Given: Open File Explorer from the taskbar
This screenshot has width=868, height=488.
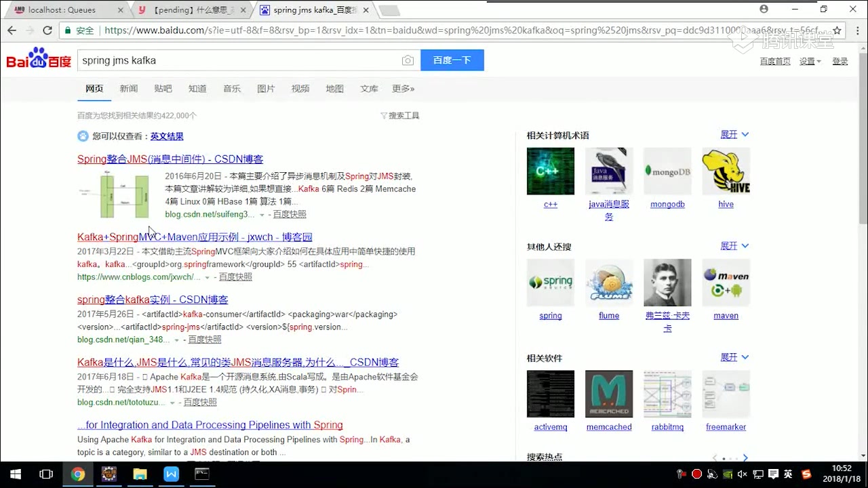Looking at the screenshot, I should [140, 474].
